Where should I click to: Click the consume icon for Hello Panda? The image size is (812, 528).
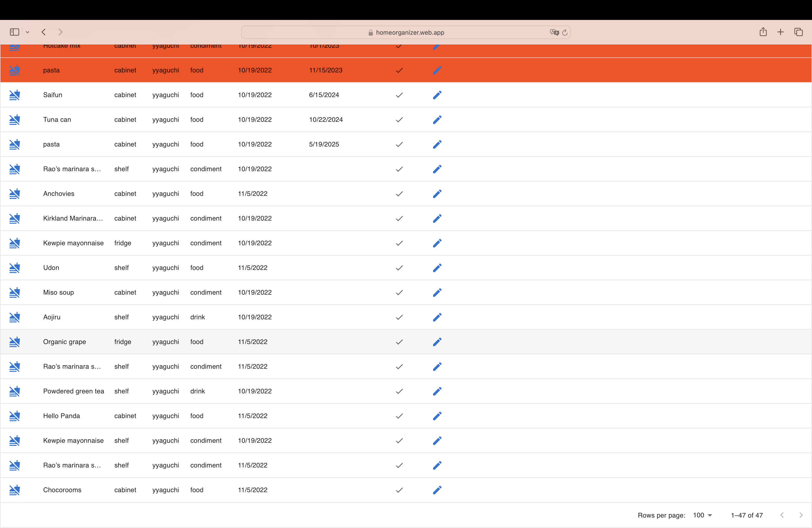coord(14,416)
